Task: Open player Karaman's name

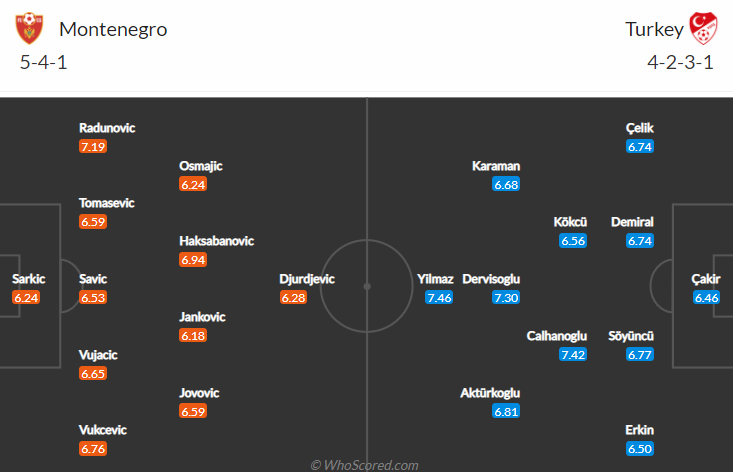Action: tap(496, 166)
